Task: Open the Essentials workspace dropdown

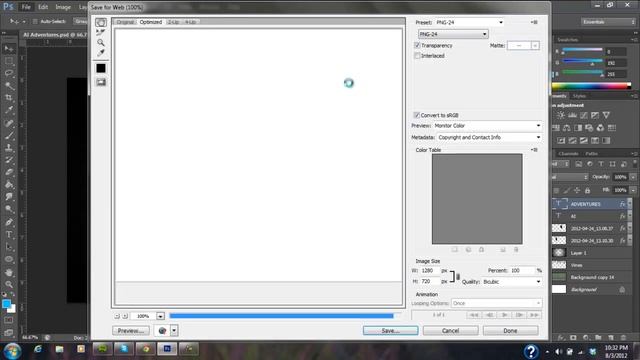Action: (608, 22)
